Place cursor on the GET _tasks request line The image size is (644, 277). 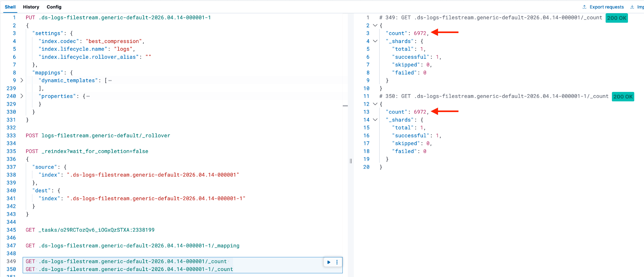[x=90, y=230]
